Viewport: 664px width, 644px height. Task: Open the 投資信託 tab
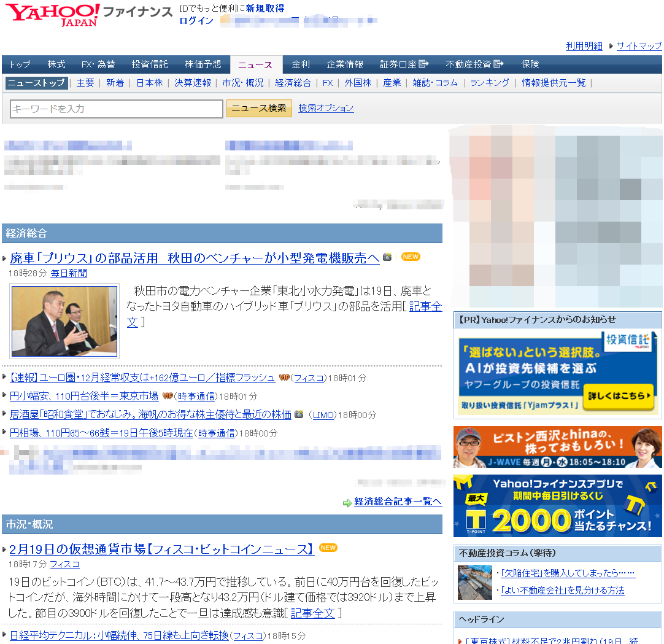pyautogui.click(x=150, y=64)
